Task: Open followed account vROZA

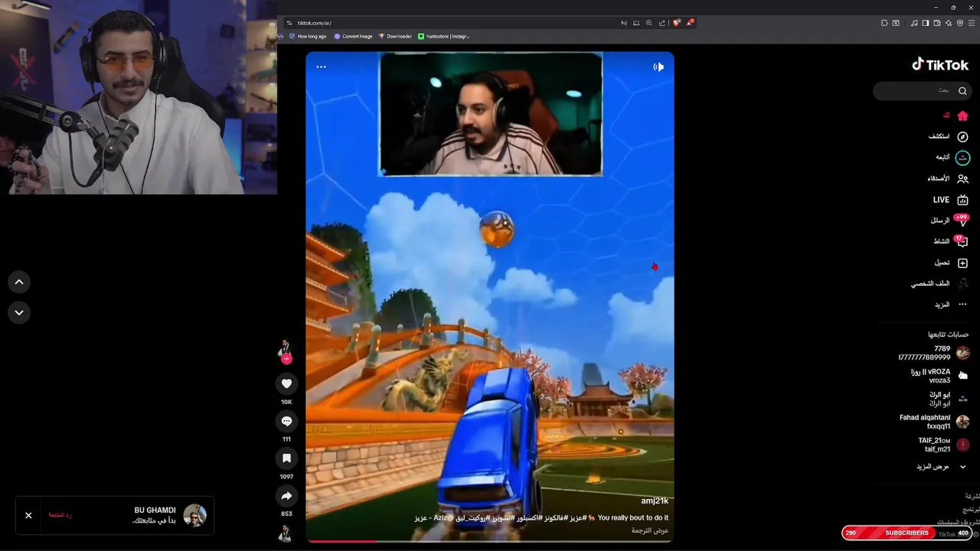Action: (x=939, y=376)
